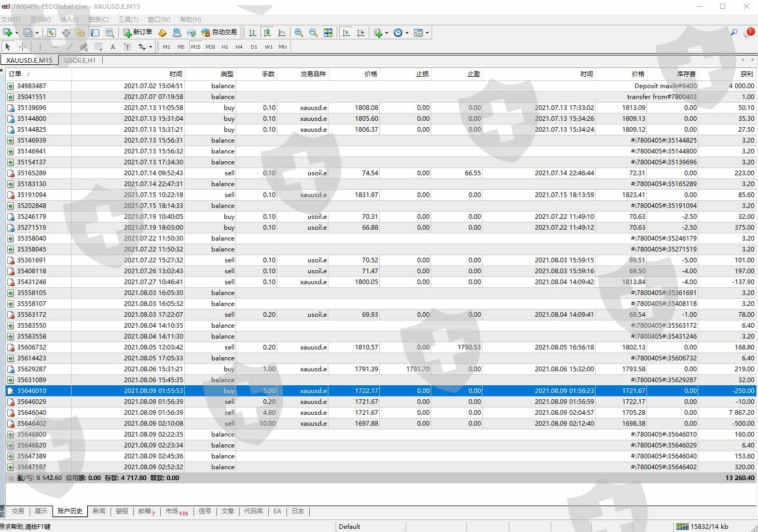Click the search magnifier icon top right
Image resolution: width=758 pixels, height=532 pixels.
click(x=734, y=32)
